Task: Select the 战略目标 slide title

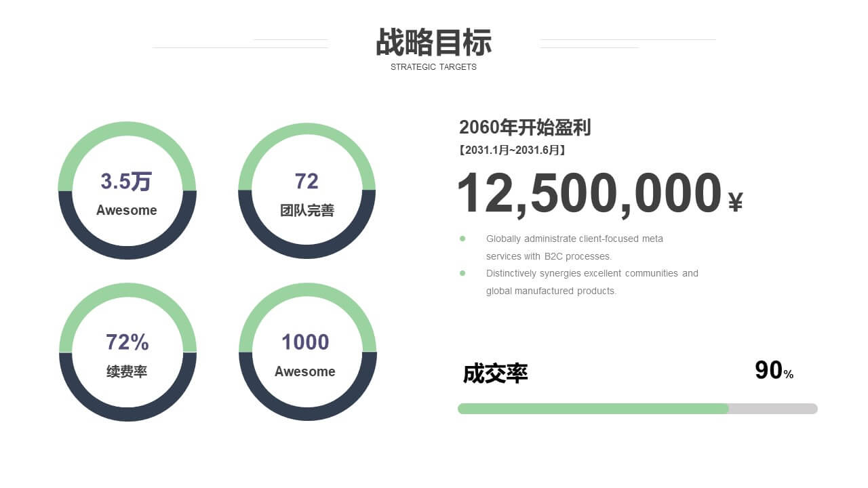Action: pos(433,42)
